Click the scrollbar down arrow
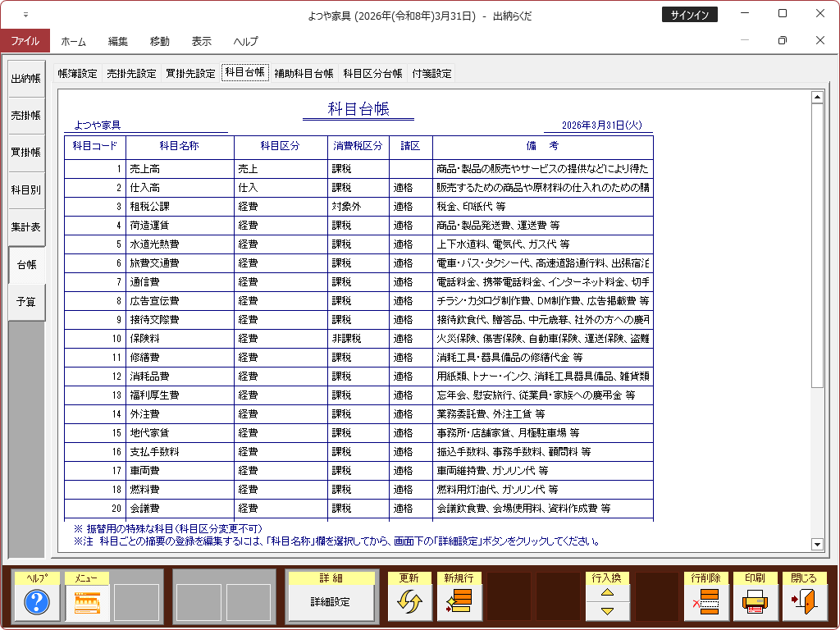This screenshot has height=630, width=840. coord(816,544)
